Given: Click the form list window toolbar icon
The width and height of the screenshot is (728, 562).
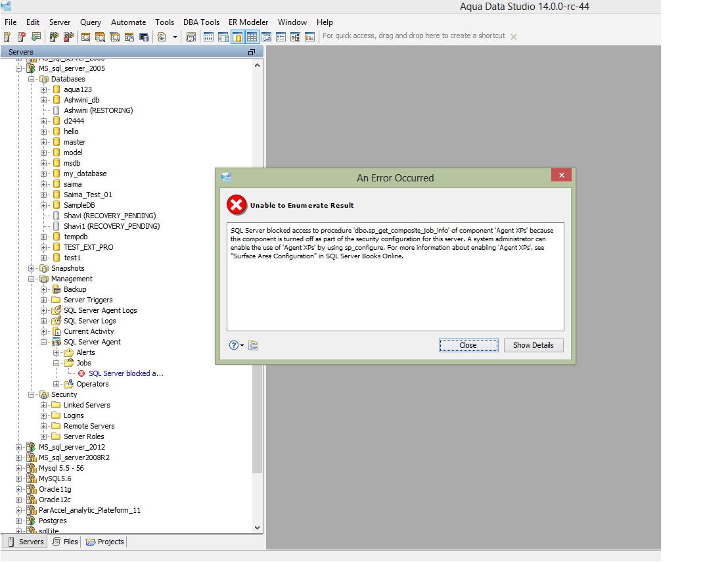Looking at the screenshot, I should pyautogui.click(x=281, y=37).
